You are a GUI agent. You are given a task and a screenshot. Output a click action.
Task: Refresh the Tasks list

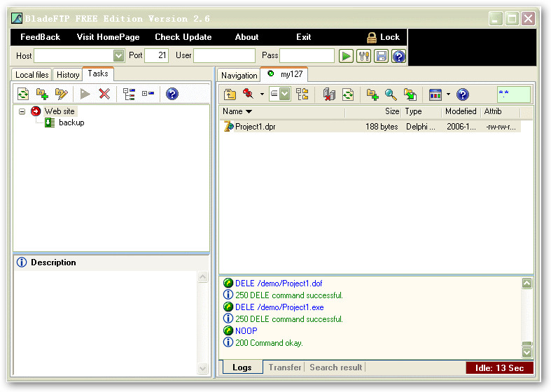pos(23,94)
